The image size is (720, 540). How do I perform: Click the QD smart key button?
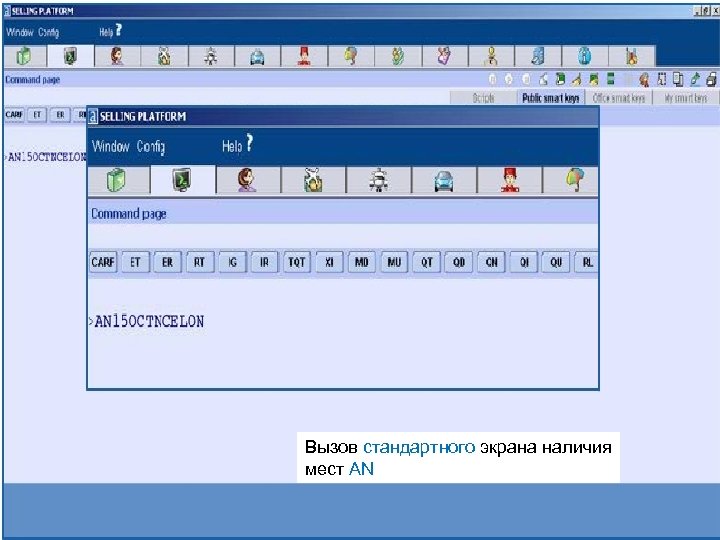[459, 262]
